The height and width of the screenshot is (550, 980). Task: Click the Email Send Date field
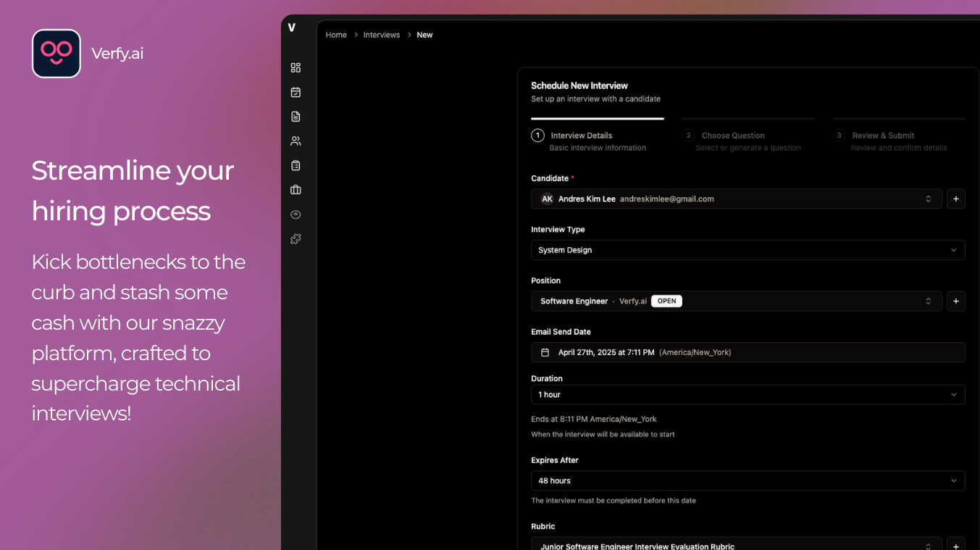[747, 352]
